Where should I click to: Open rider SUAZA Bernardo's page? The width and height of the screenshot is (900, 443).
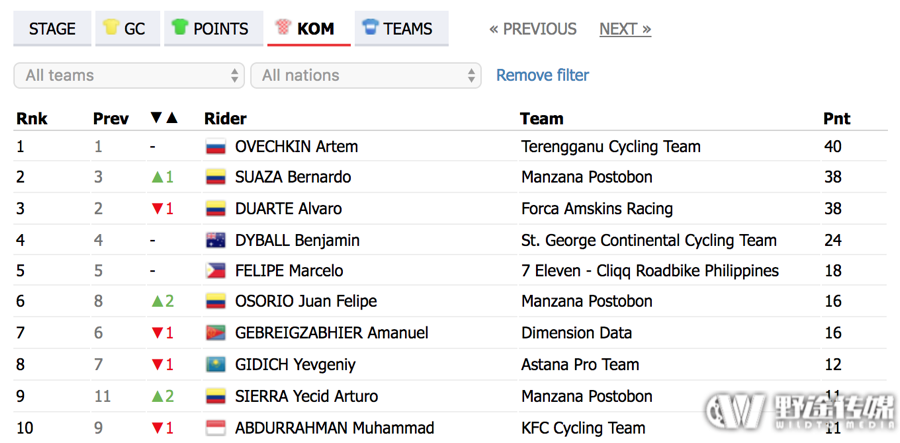click(293, 177)
